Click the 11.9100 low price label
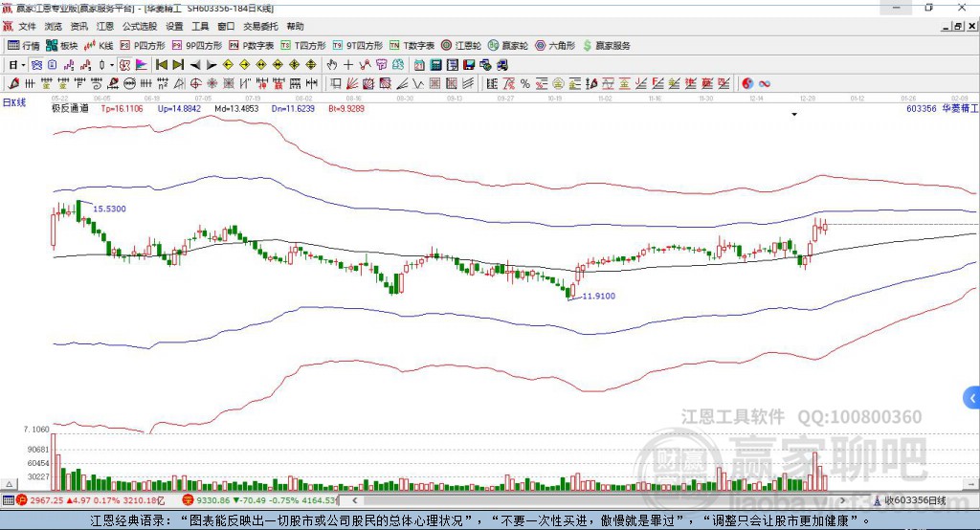This screenshot has width=980, height=530. [599, 296]
